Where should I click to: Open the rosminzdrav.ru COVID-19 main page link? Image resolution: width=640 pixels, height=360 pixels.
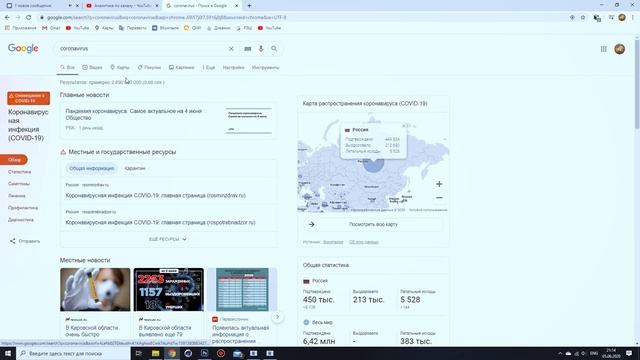click(x=156, y=196)
